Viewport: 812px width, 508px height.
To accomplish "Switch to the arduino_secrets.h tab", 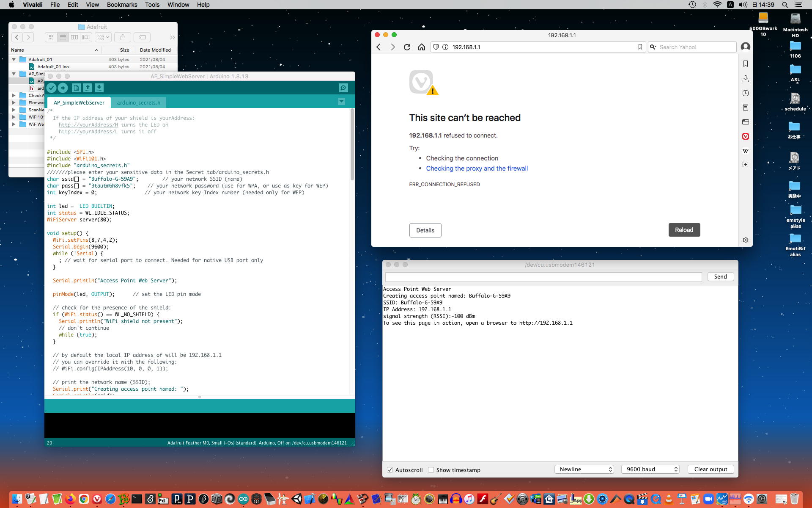I will pyautogui.click(x=139, y=102).
